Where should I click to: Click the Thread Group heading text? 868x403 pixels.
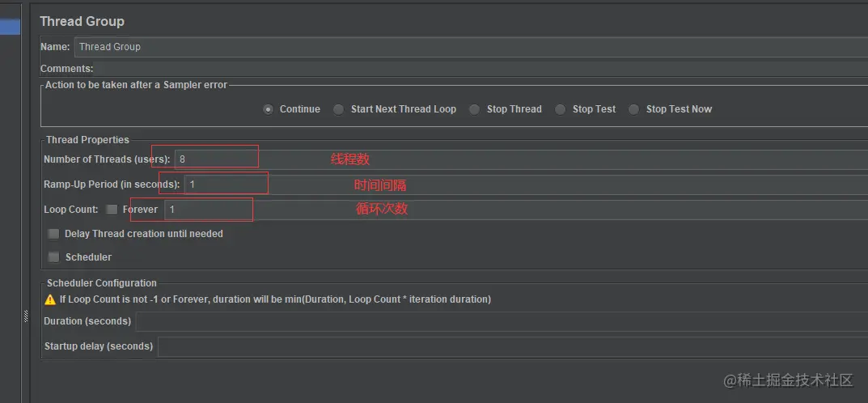coord(82,22)
